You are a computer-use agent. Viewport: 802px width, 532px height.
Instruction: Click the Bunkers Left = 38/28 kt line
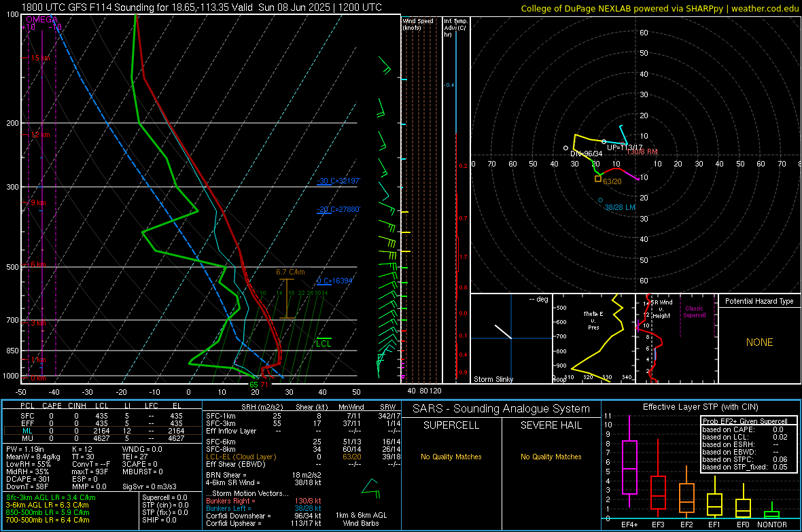[x=264, y=508]
